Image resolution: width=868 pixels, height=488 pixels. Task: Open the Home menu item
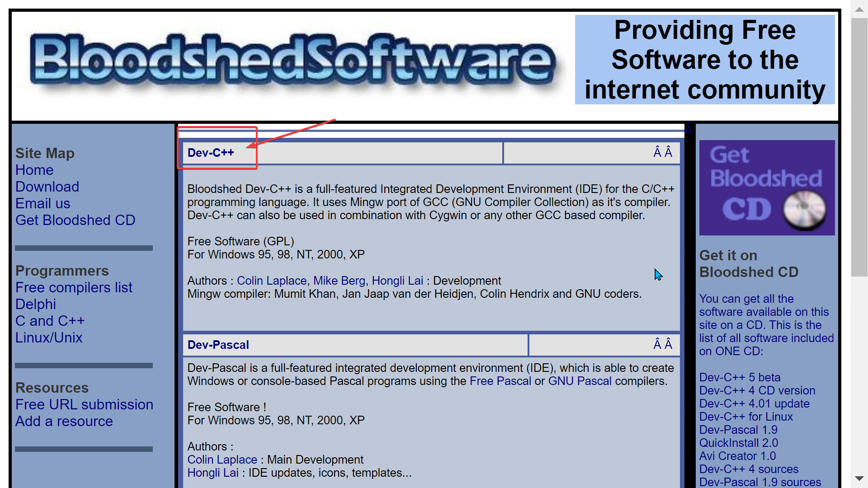click(33, 170)
